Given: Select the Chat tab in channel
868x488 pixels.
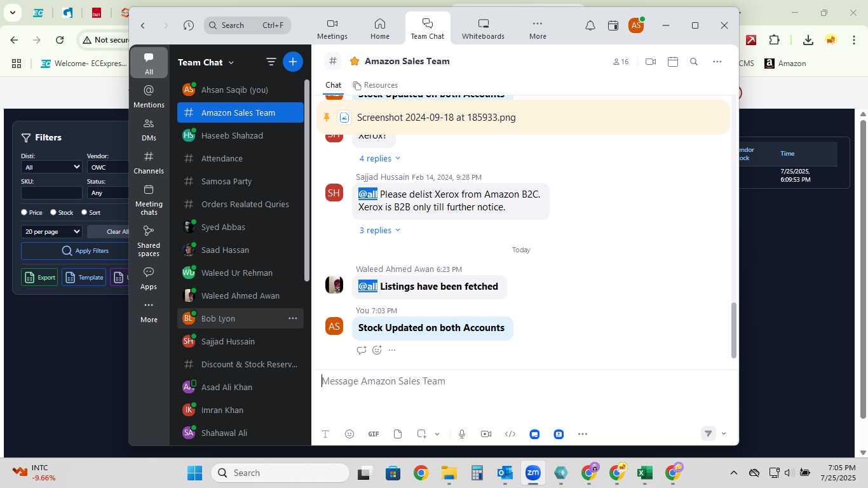Looking at the screenshot, I should [333, 85].
